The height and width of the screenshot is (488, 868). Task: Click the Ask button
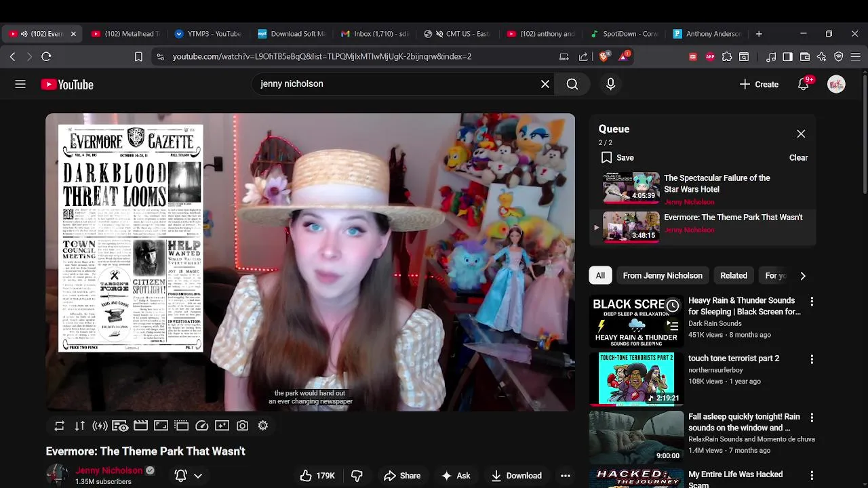pyautogui.click(x=456, y=476)
